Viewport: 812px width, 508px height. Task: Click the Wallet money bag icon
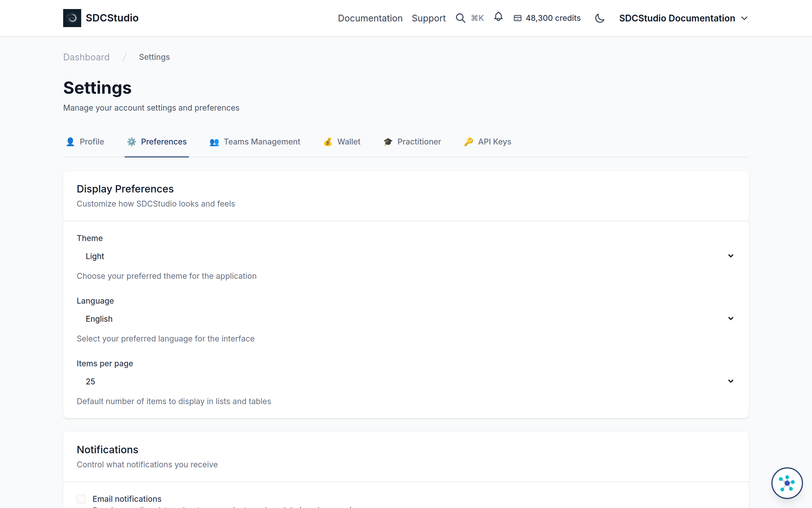[x=328, y=142]
